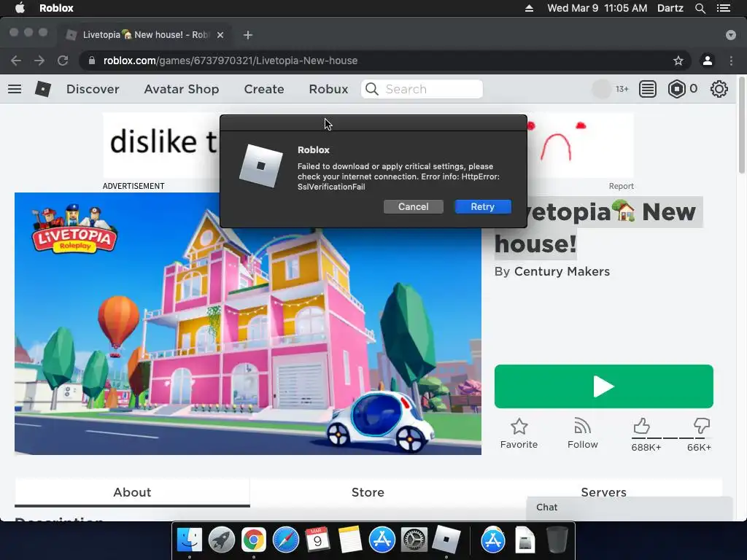Image resolution: width=747 pixels, height=560 pixels.
Task: Close the Livetopia browser tab
Action: [220, 35]
